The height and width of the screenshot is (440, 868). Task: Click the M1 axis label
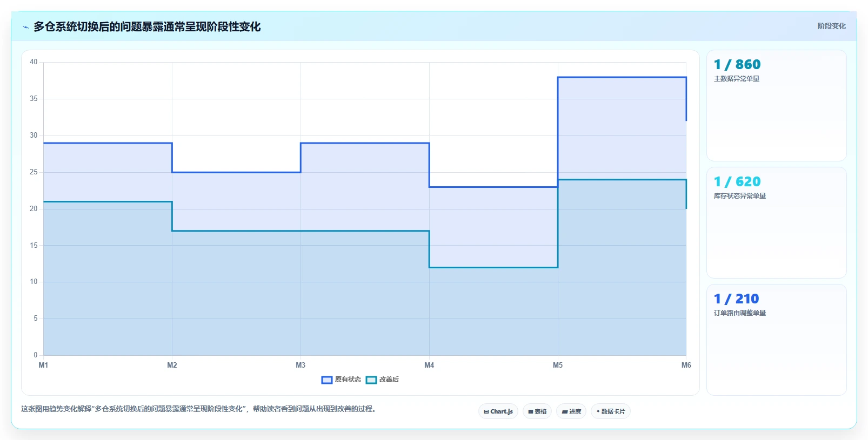43,365
